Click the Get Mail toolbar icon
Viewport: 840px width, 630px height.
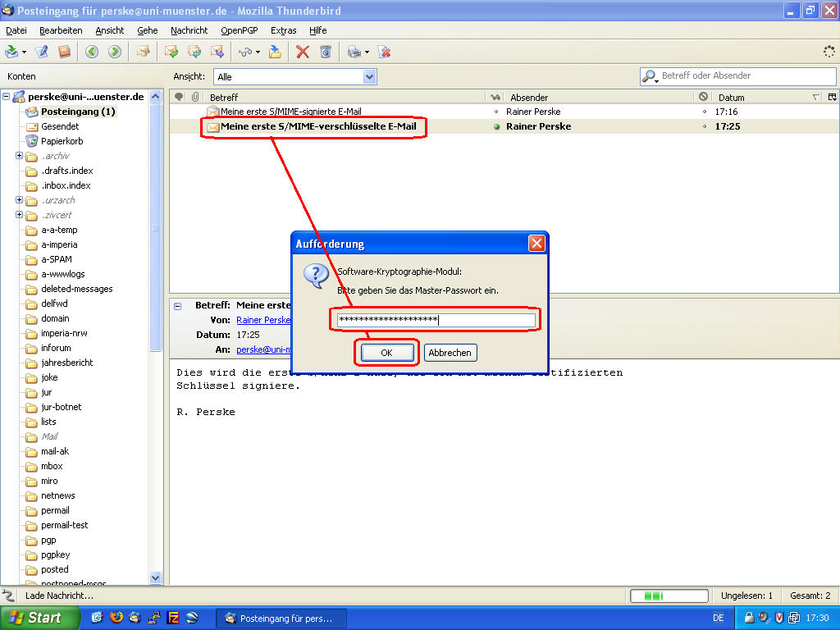pos(11,52)
